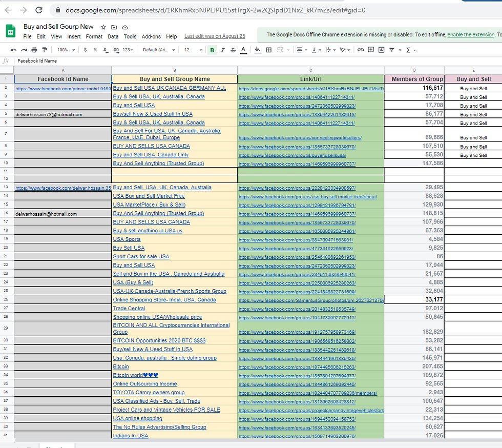Expand the merge cells options arrow
502x448 pixels.
pyautogui.click(x=288, y=50)
